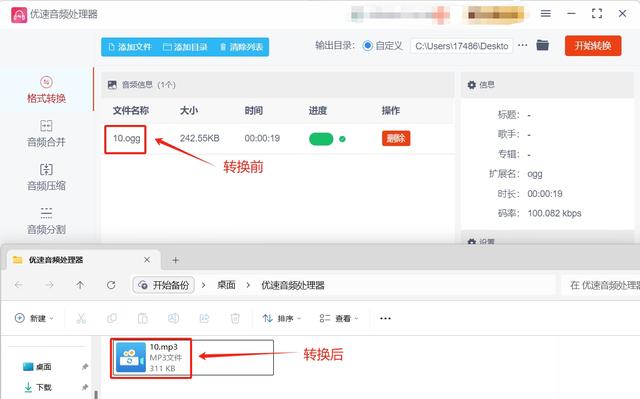Viewport: 640px width, 399px height.
Task: Expand chevron after 桌面 in breadcrumb
Action: point(248,285)
